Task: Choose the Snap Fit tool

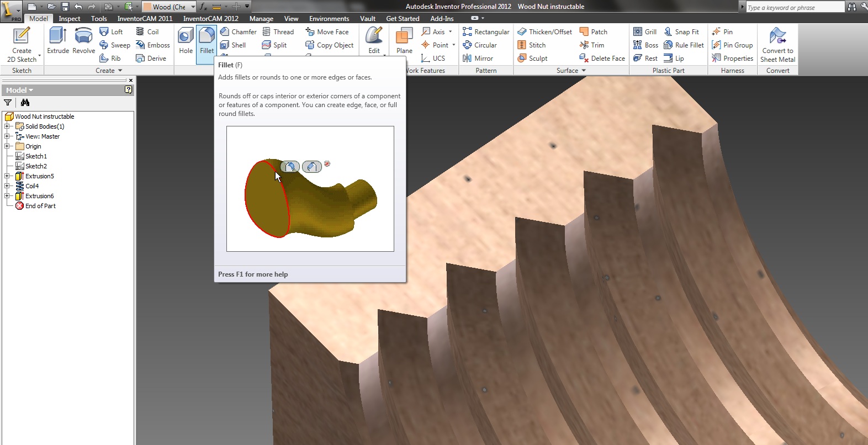Action: [x=681, y=32]
